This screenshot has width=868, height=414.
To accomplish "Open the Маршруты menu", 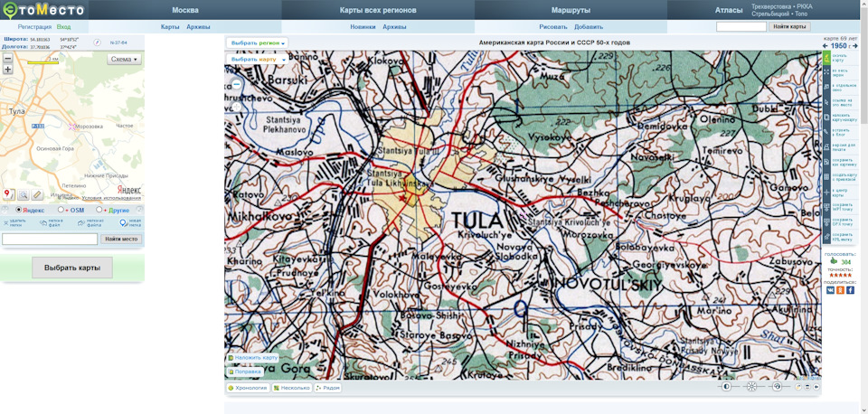I will [571, 10].
